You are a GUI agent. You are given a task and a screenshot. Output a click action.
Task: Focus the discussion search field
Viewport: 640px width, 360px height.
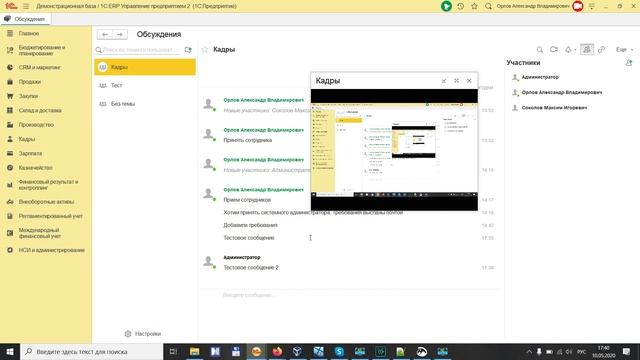pos(138,50)
